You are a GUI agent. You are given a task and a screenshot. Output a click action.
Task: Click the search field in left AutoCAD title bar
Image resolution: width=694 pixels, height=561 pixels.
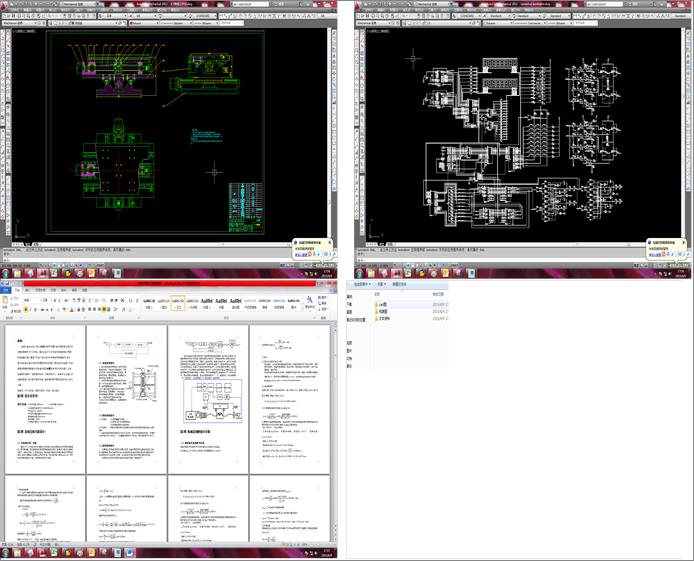click(x=251, y=4)
